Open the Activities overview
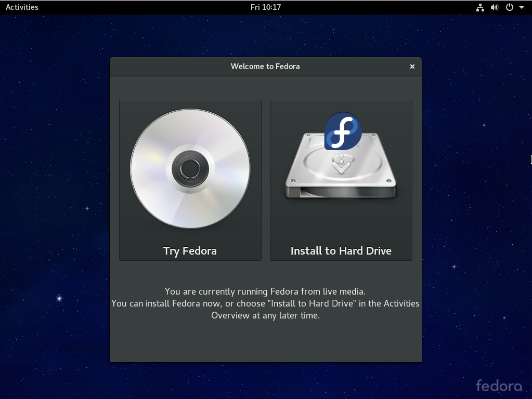Image resolution: width=532 pixels, height=399 pixels. click(22, 7)
